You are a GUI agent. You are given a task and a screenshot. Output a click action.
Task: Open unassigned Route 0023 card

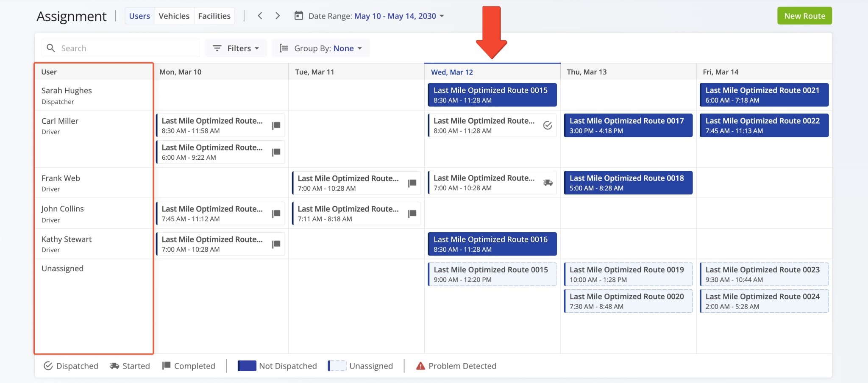[x=764, y=274]
